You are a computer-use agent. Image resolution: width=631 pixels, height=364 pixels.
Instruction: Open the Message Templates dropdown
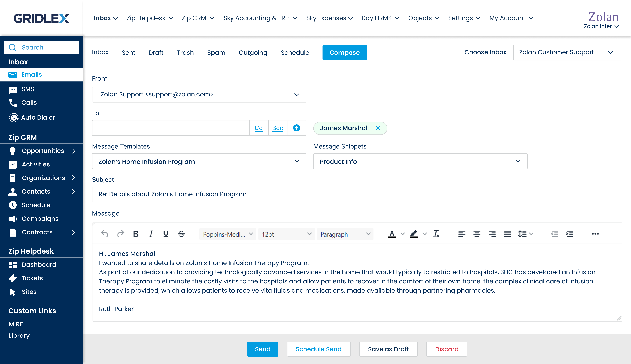click(199, 162)
